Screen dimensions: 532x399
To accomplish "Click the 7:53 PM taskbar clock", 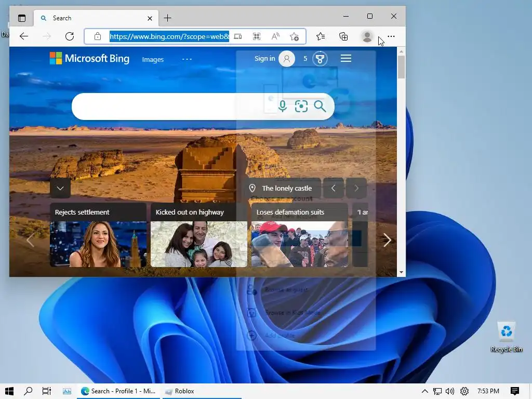I will (488, 391).
